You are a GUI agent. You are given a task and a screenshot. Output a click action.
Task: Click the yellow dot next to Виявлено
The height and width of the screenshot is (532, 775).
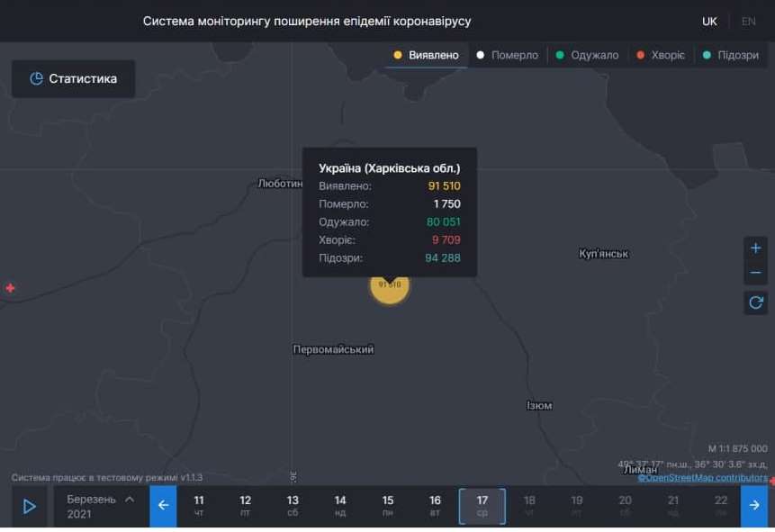397,54
